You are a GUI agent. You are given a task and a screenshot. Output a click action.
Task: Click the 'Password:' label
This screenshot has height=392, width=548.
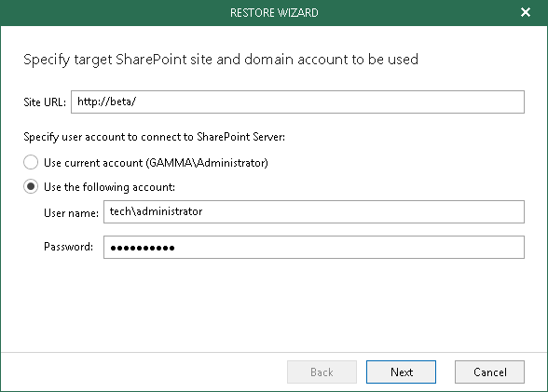pos(69,247)
